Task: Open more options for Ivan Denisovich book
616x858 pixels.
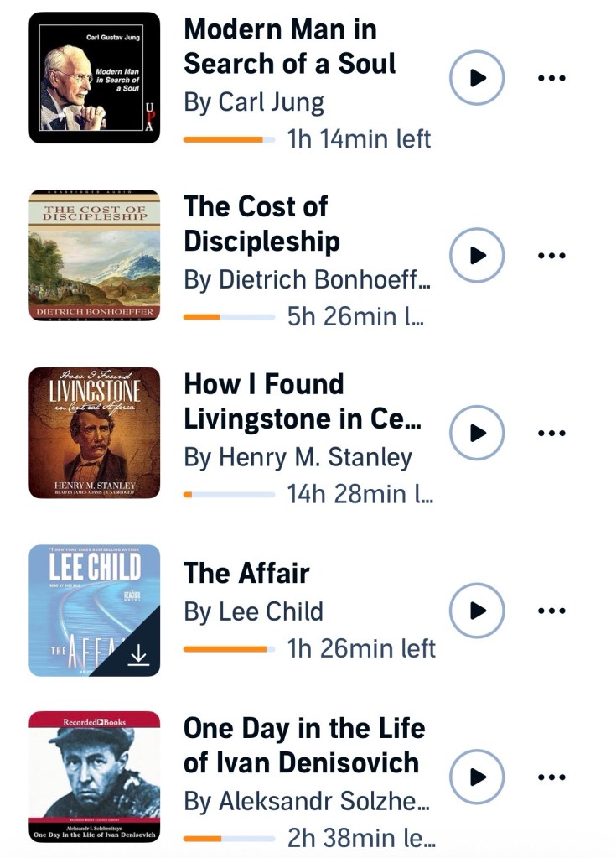Action: pyautogui.click(x=551, y=777)
